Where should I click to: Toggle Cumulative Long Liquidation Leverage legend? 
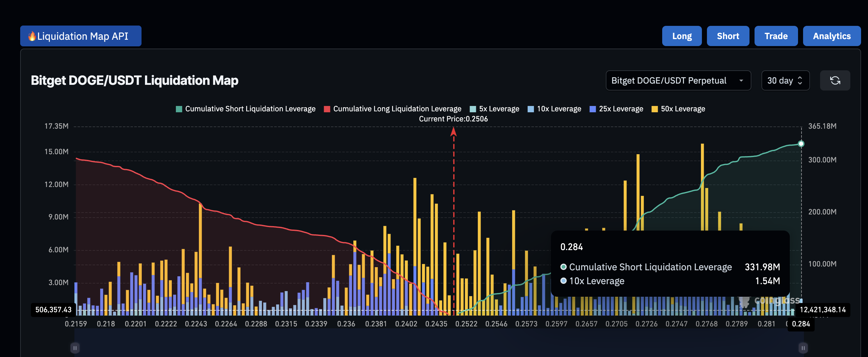click(x=393, y=109)
